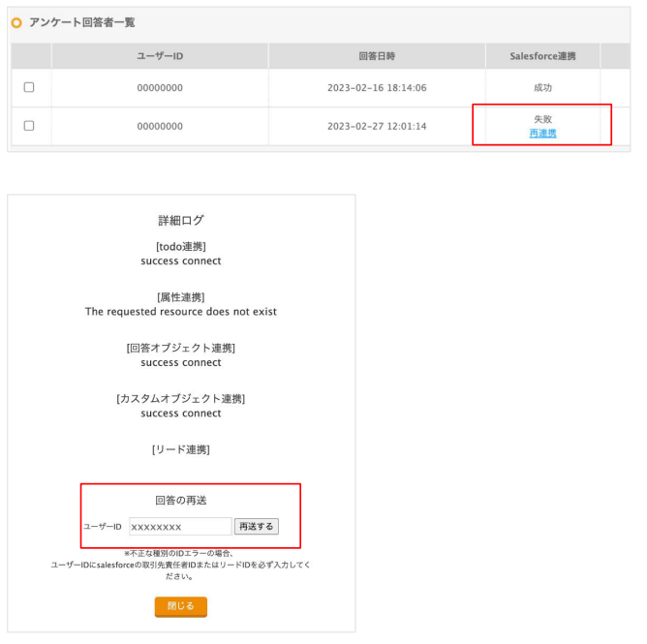The width and height of the screenshot is (647, 644).
Task: Click the 2023-02-27 12:01:14 timestamp cell
Action: 377,126
